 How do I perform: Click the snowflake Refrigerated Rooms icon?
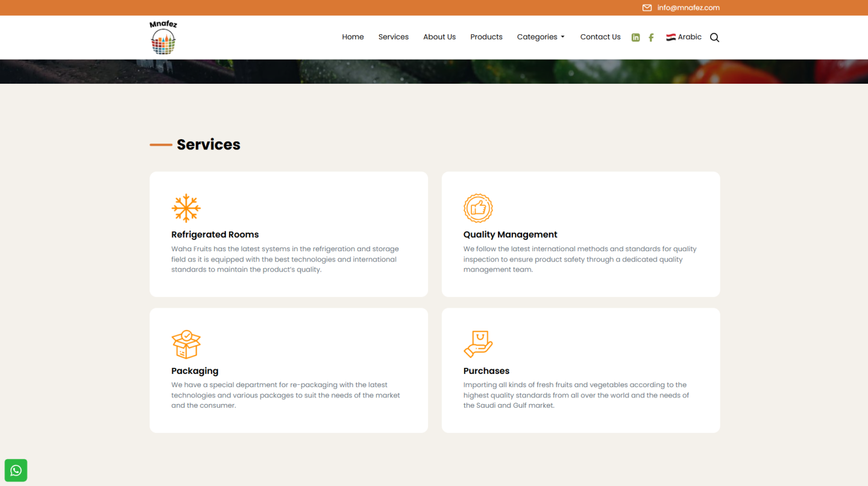click(186, 208)
